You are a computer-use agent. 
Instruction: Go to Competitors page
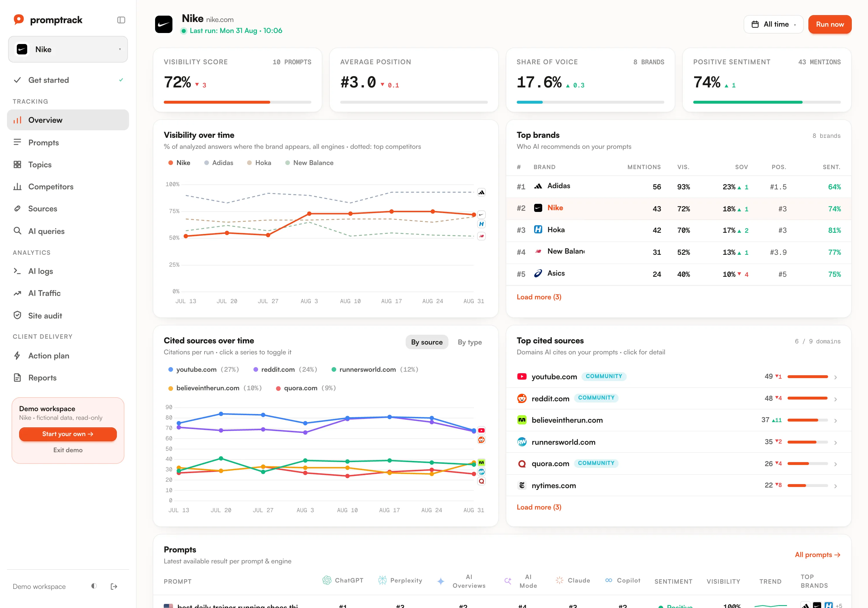(68, 186)
